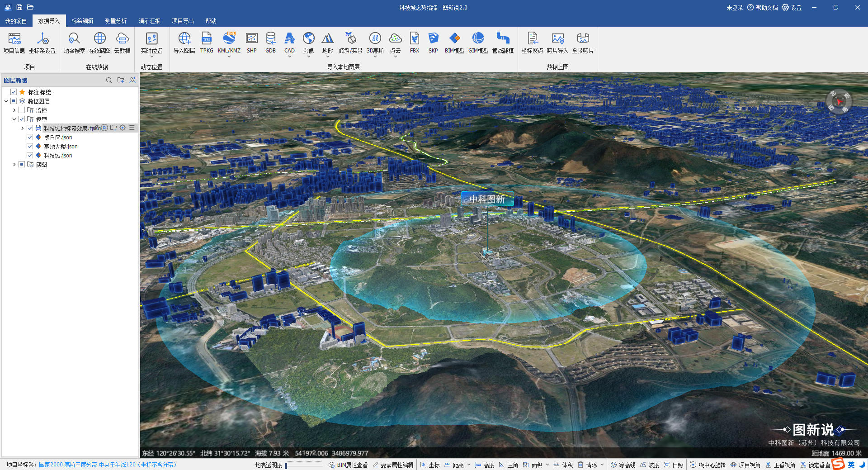Open the FBX model import tool
The height and width of the screenshot is (470, 868).
pyautogui.click(x=414, y=43)
